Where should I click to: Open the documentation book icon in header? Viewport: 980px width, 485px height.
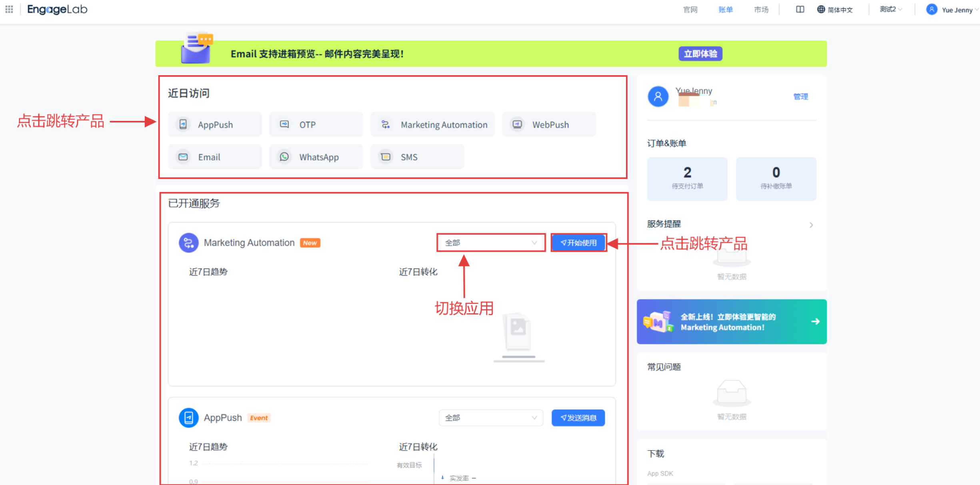pos(800,9)
